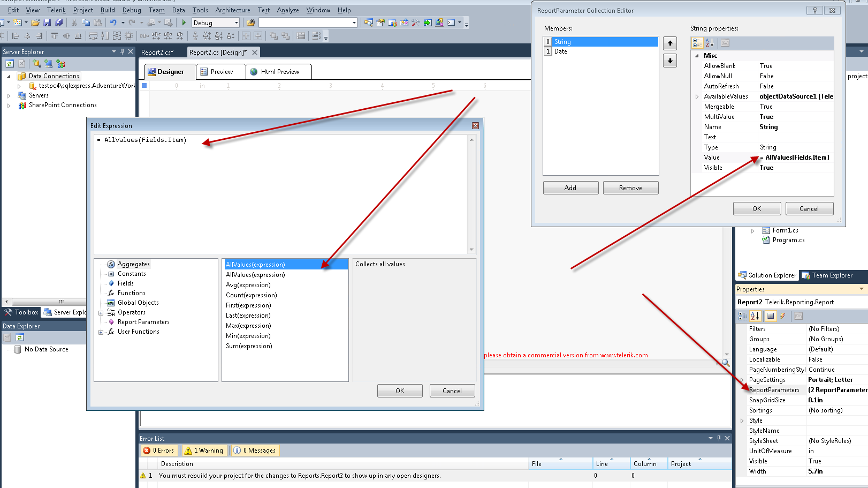This screenshot has height=488, width=868.
Task: Open a file using the folder icon
Action: (x=35, y=22)
